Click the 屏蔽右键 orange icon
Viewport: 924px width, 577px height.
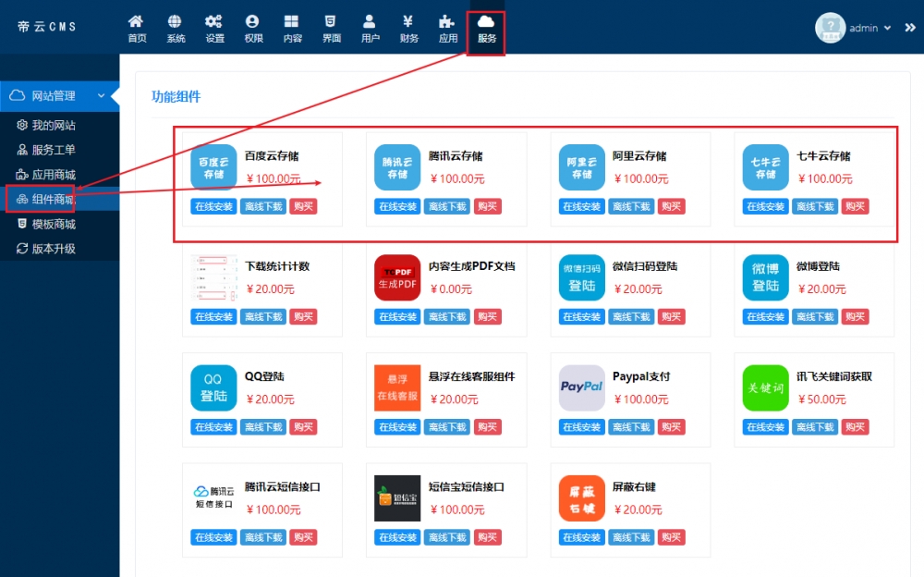coord(581,498)
